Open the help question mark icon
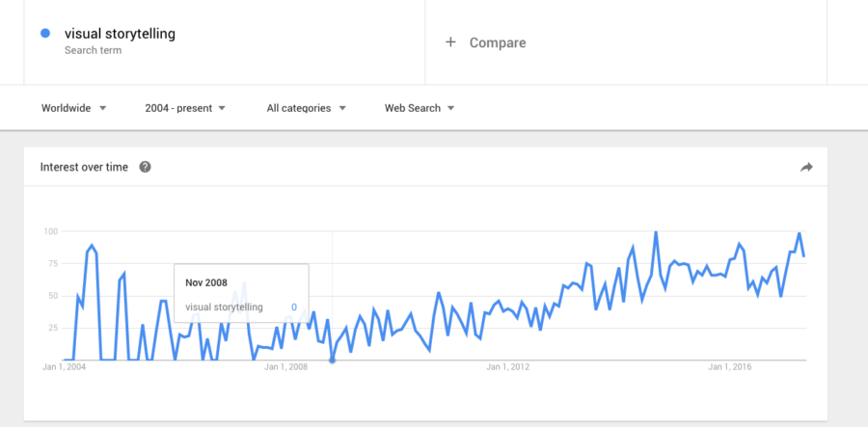This screenshot has width=868, height=427. pyautogui.click(x=145, y=167)
